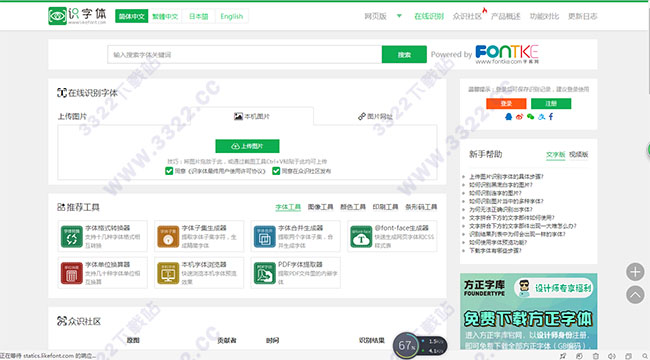
Task: Select the 条形码工具 tools tab
Action: pos(421,207)
